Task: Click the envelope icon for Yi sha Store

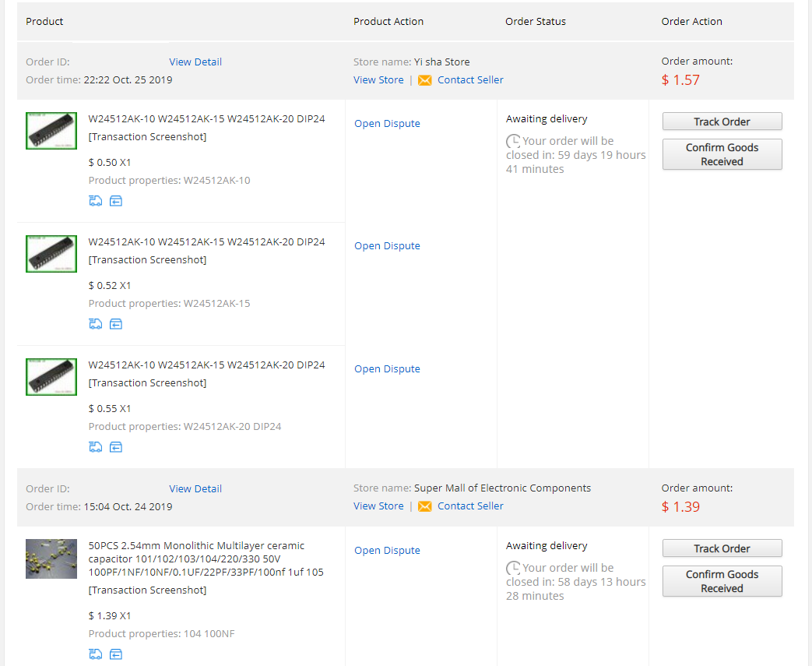Action: (x=425, y=80)
